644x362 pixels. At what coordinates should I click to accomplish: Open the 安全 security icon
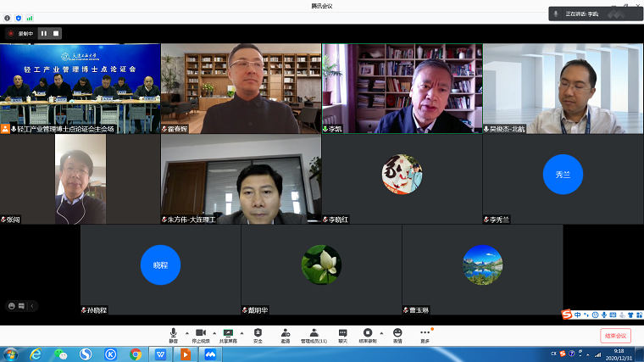coord(258,334)
